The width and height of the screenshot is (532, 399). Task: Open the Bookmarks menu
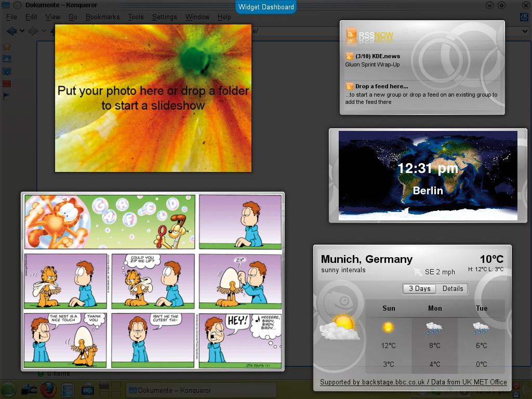(102, 17)
